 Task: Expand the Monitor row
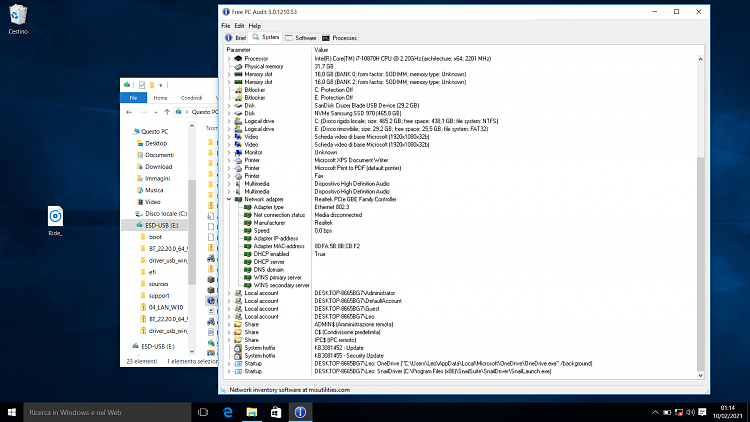pos(229,153)
